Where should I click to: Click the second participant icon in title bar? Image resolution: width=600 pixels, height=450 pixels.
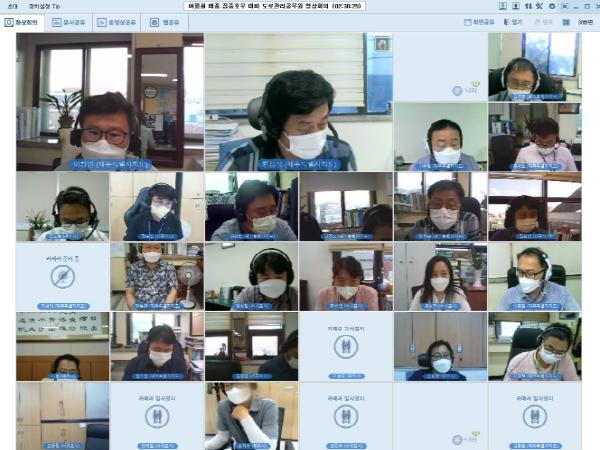pyautogui.click(x=514, y=6)
